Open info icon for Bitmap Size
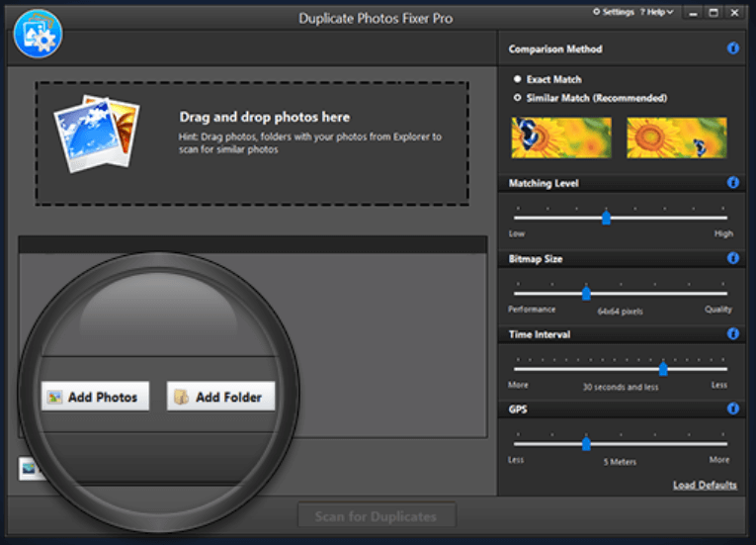Screen dimensions: 756x545 pyautogui.click(x=733, y=258)
